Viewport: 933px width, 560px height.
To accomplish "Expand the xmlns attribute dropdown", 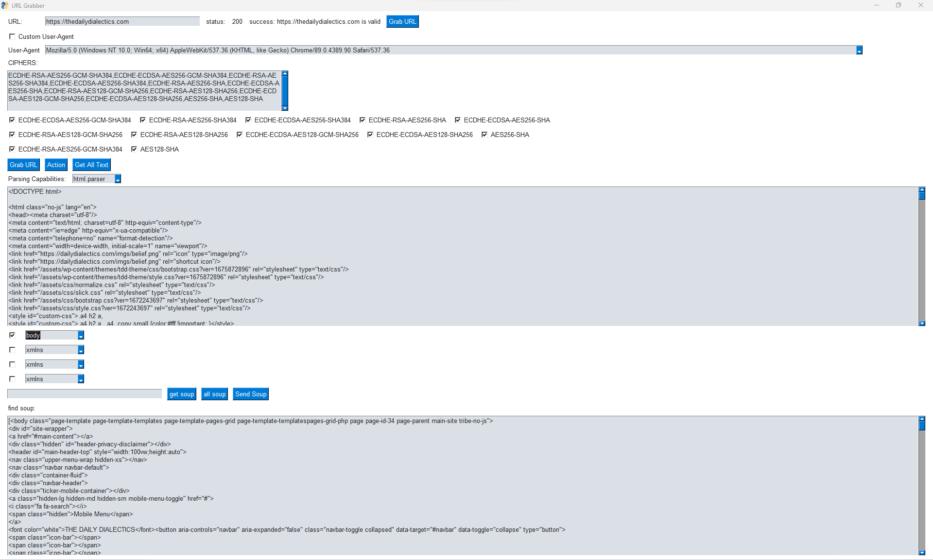I will pos(81,350).
